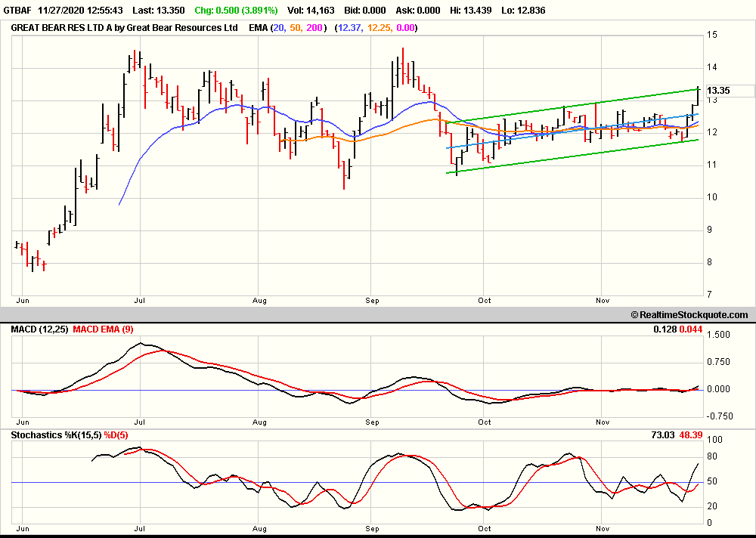Click the magenta 200 EMA period label

pos(316,28)
